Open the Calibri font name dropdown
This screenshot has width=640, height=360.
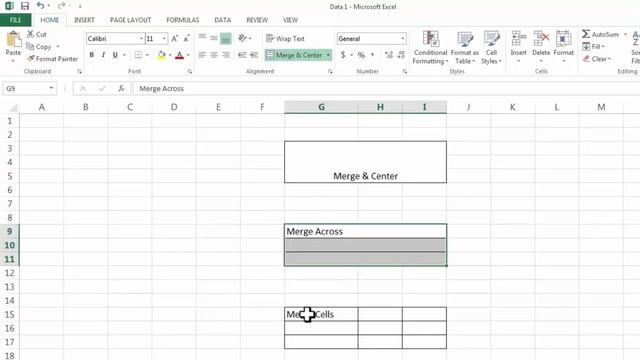(x=141, y=38)
